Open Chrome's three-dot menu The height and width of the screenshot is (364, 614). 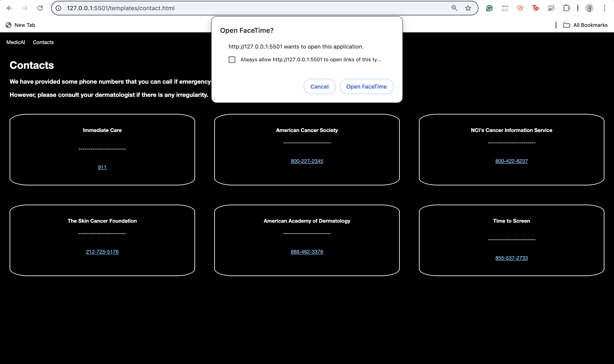604,8
